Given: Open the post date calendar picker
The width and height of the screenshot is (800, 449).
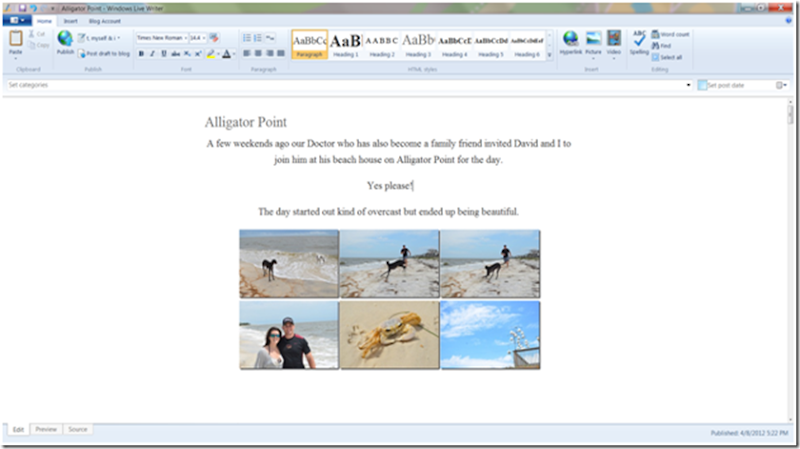Looking at the screenshot, I should (781, 85).
